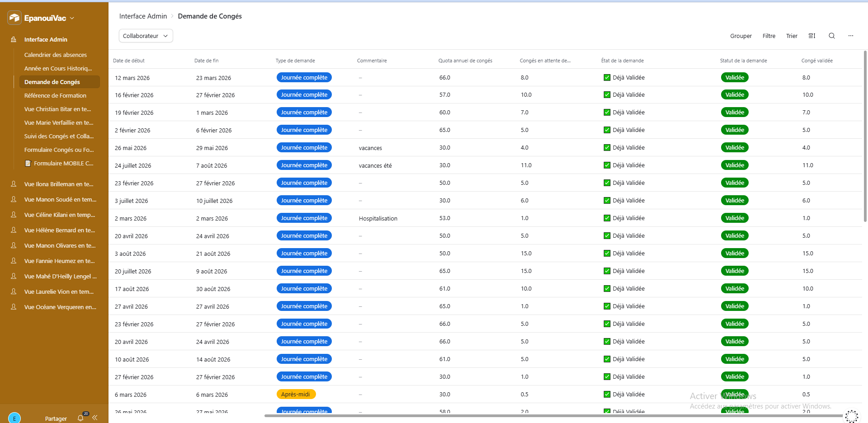The height and width of the screenshot is (423, 868).
Task: Expand the EpanouiVac workspace chevron
Action: pos(72,19)
